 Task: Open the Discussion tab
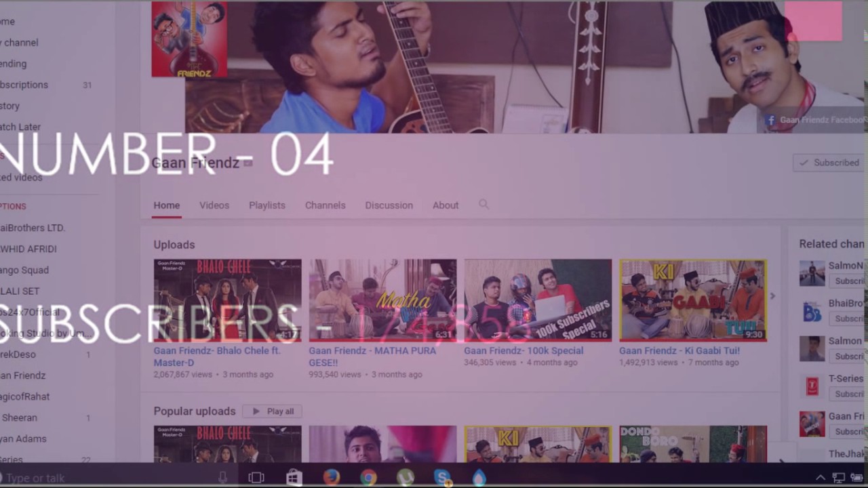(x=389, y=205)
